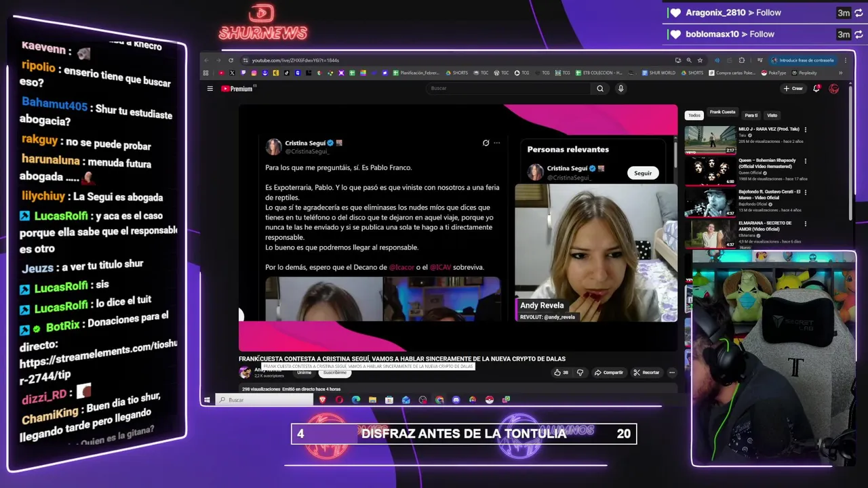Open the Queen Bohemian Rhapsody thumbnail

point(710,171)
